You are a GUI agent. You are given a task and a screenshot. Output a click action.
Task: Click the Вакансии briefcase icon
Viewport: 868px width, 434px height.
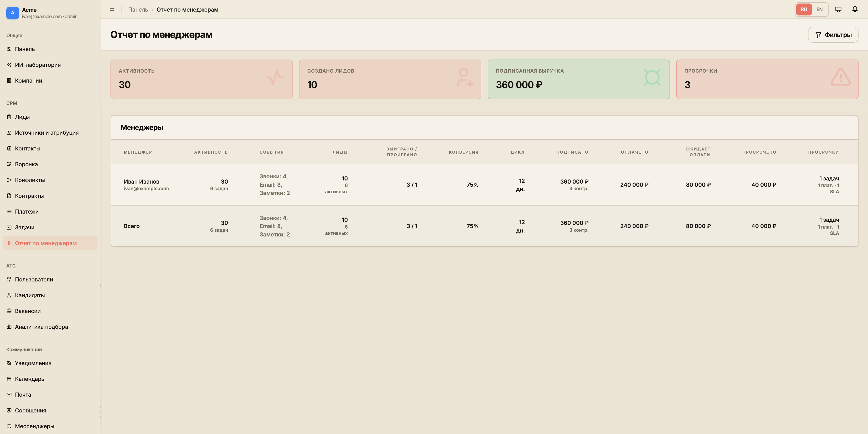coord(9,311)
